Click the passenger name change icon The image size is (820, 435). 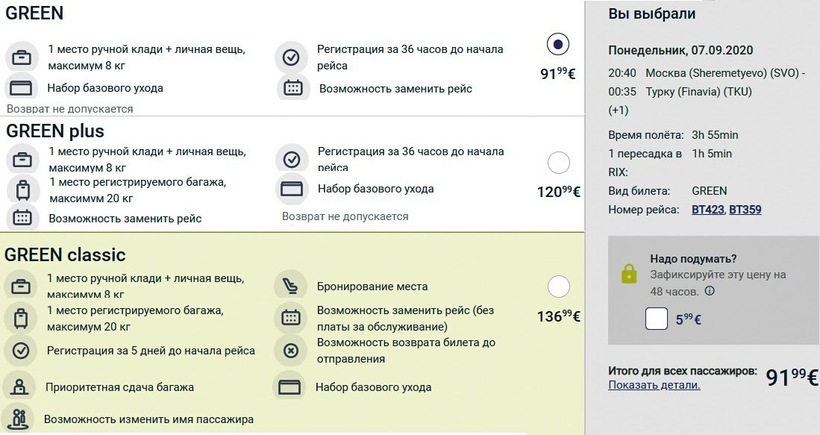point(19,419)
